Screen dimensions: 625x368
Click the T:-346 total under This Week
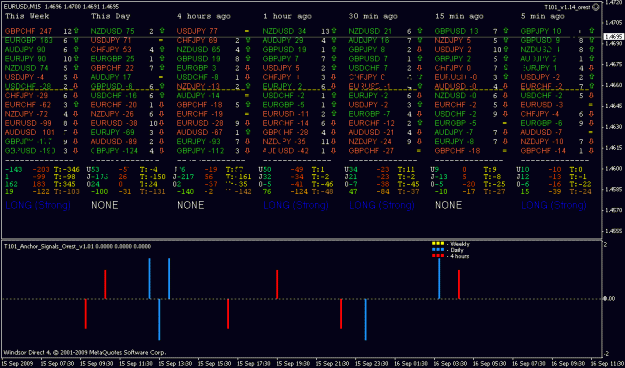coord(68,170)
